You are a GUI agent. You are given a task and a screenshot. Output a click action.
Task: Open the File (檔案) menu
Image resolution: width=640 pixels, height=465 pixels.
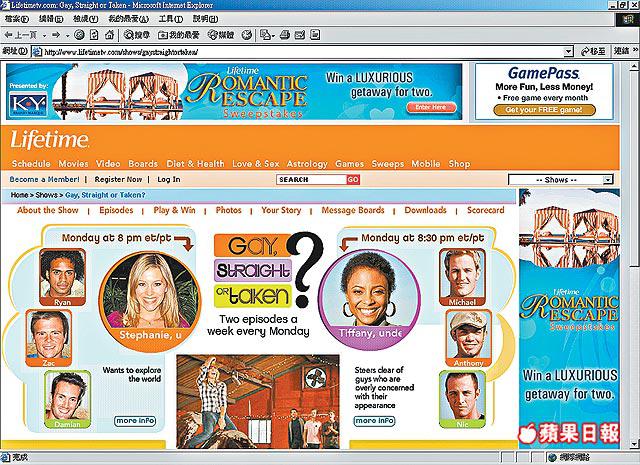click(x=17, y=19)
